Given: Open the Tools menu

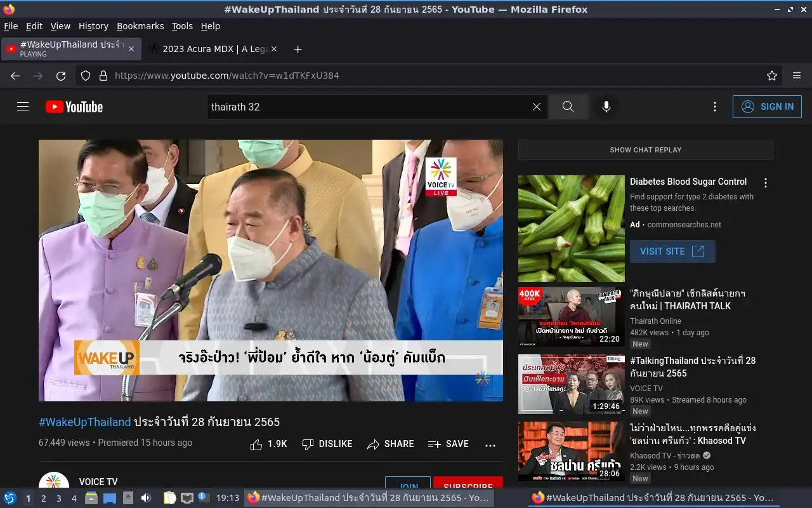Looking at the screenshot, I should pos(182,26).
